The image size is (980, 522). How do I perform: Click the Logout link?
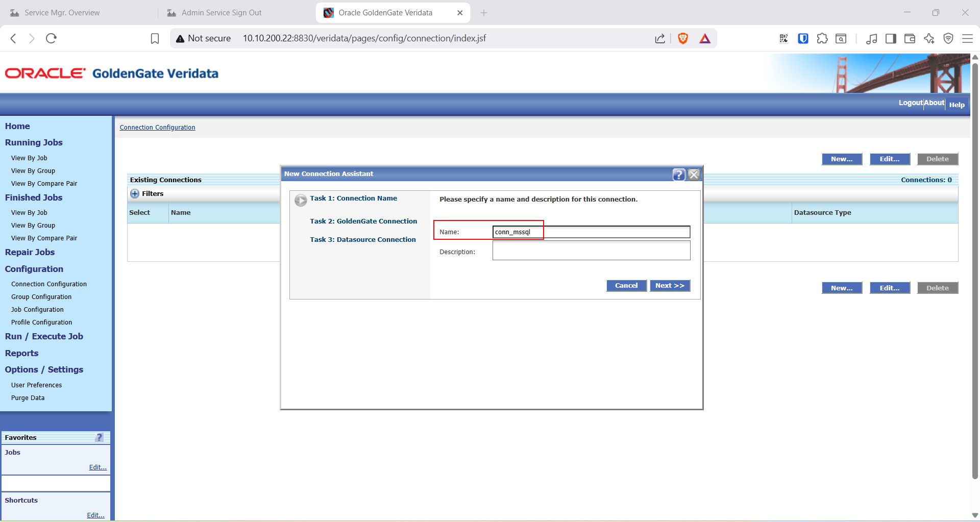click(911, 103)
